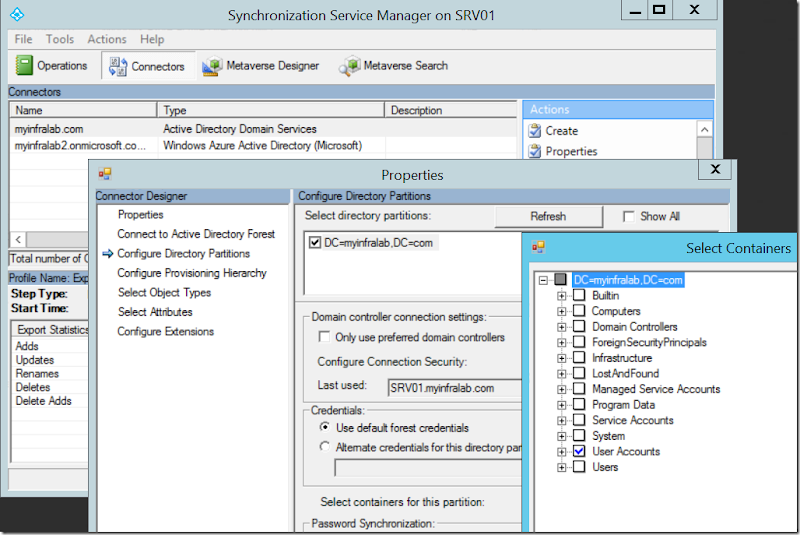The image size is (800, 535).
Task: Click the Properties action icon
Action: (533, 152)
